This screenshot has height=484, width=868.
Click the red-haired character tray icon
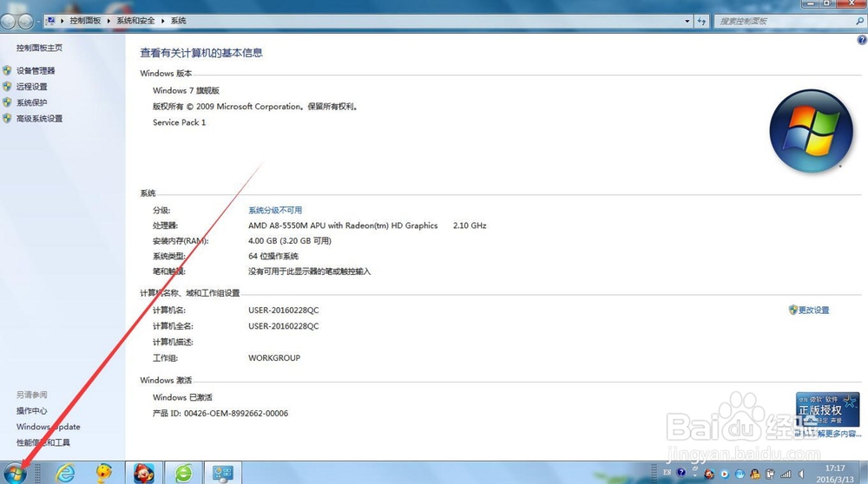click(709, 474)
